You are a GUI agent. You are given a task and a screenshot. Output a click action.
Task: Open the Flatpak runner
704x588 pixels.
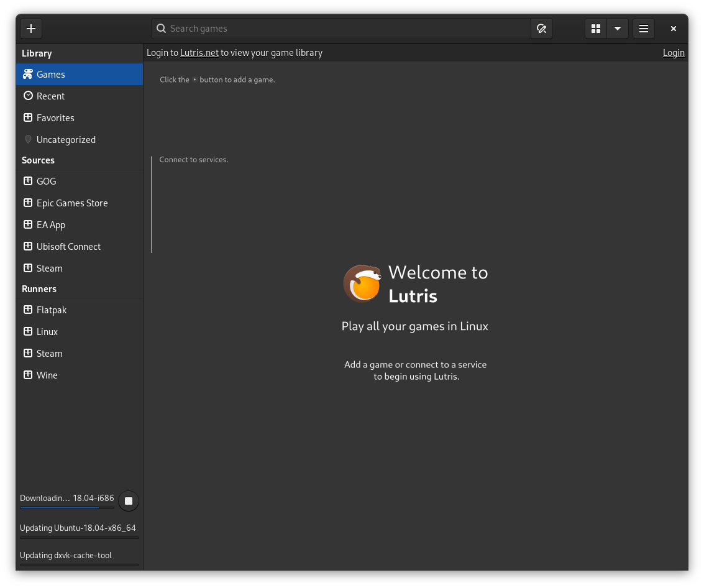(x=52, y=310)
